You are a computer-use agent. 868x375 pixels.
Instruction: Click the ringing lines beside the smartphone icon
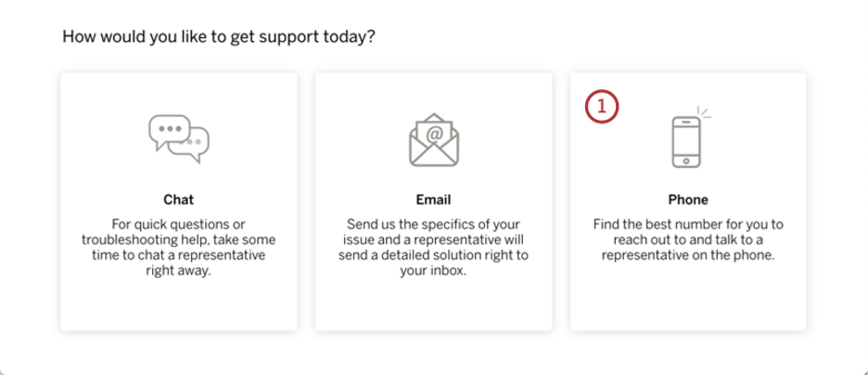[704, 112]
